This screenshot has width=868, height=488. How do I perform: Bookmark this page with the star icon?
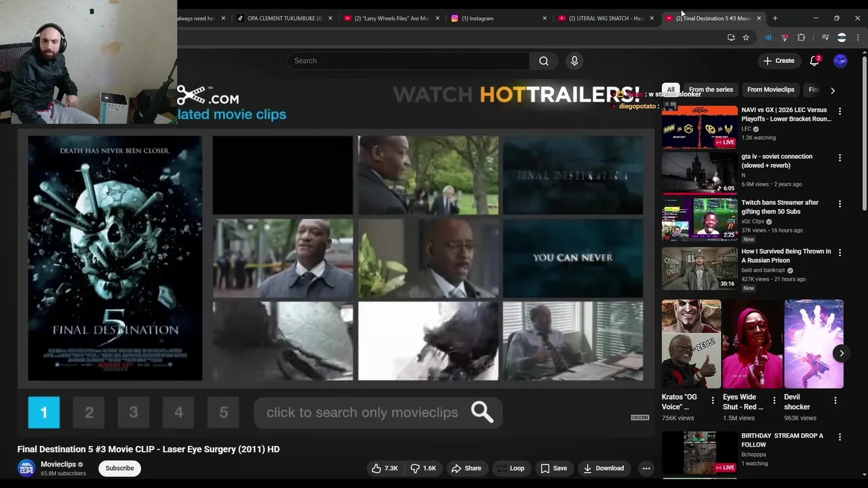coord(746,37)
